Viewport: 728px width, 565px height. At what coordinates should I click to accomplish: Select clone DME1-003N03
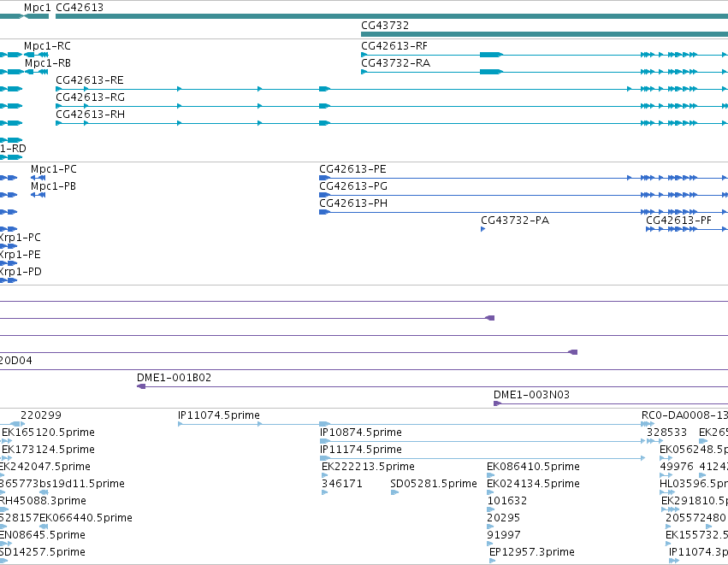531,395
